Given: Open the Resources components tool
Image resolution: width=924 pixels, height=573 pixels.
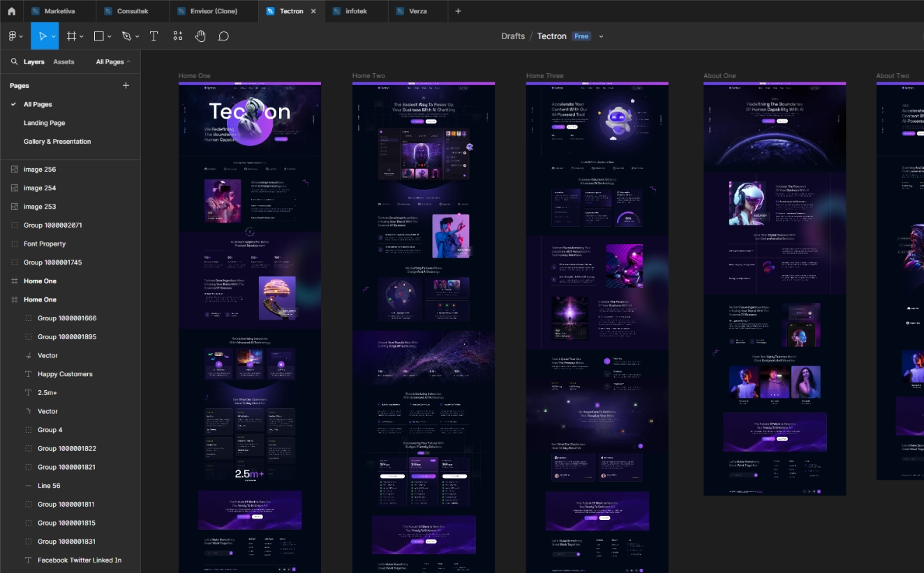Looking at the screenshot, I should coord(178,36).
